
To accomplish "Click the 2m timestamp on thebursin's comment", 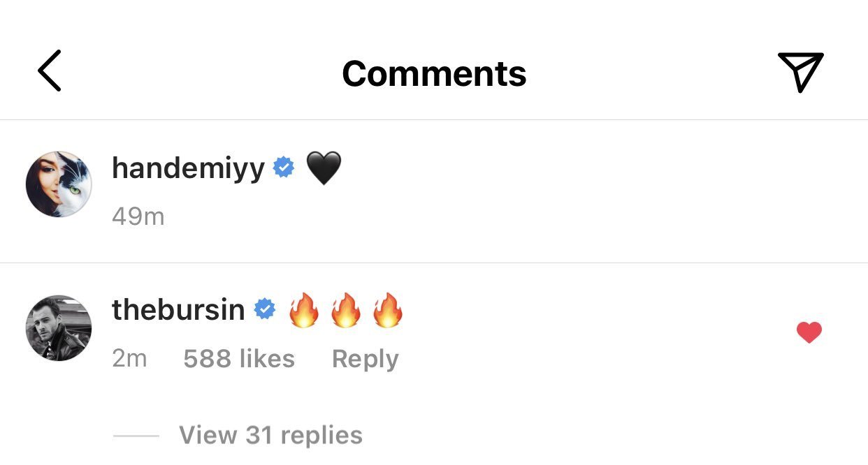I will coord(129,359).
